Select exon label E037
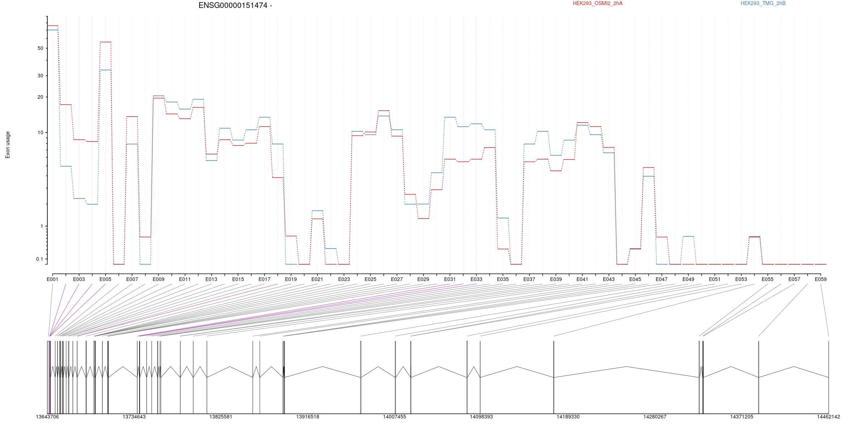The height and width of the screenshot is (434, 868). (529, 279)
